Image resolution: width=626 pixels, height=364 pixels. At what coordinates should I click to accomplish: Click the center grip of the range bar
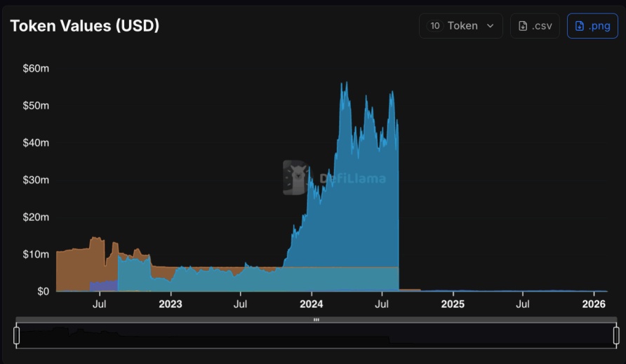pos(317,320)
